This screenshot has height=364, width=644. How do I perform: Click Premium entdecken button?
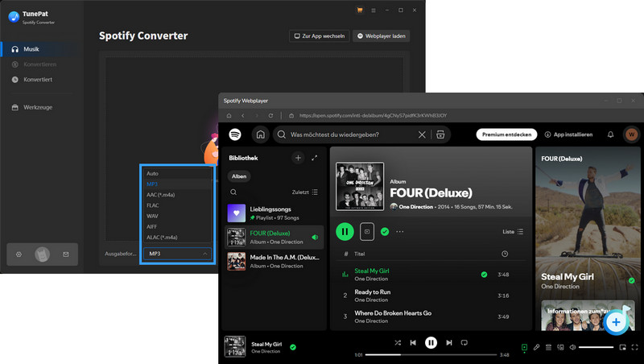coord(506,134)
